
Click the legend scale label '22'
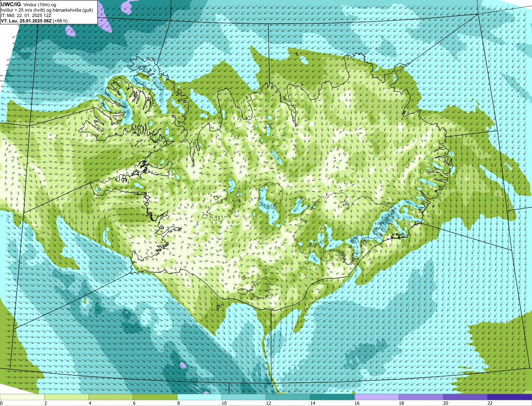pyautogui.click(x=490, y=403)
